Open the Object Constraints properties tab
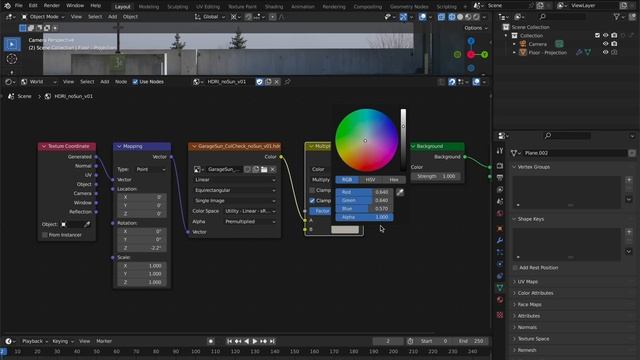Viewport: 640px width, 360px height. (500, 276)
